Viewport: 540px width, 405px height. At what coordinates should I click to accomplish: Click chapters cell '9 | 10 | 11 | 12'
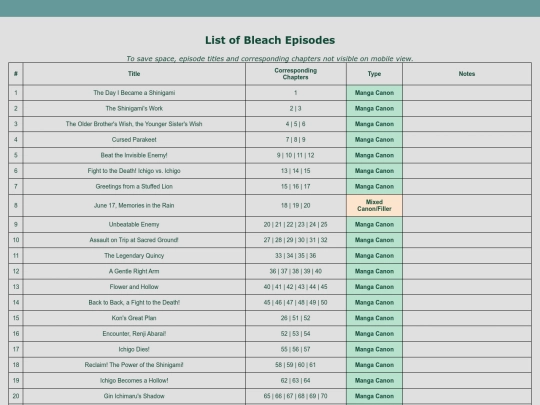[295, 155]
